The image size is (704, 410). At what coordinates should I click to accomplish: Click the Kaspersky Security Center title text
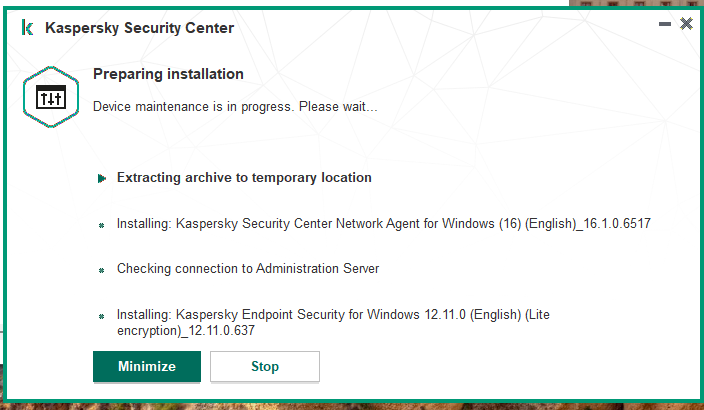click(140, 28)
